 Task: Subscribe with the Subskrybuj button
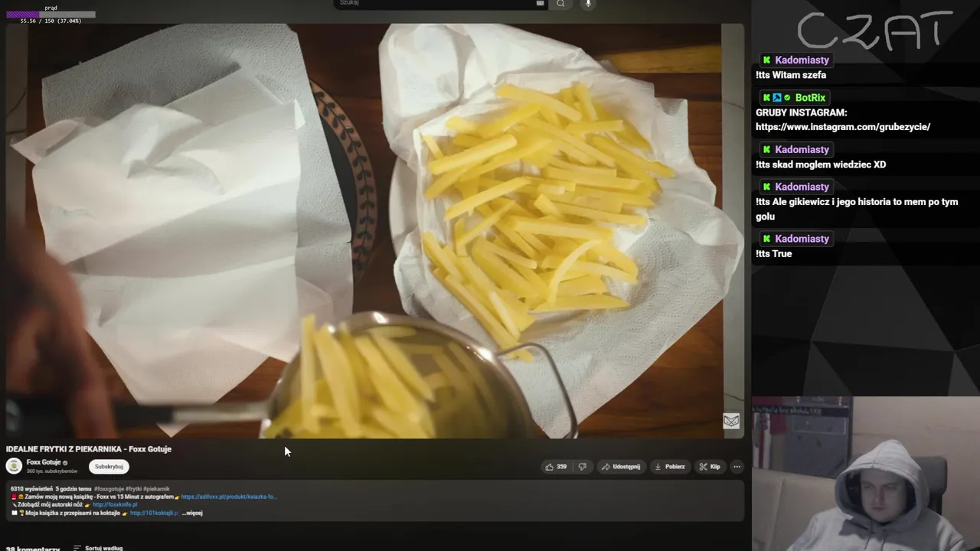coord(109,467)
